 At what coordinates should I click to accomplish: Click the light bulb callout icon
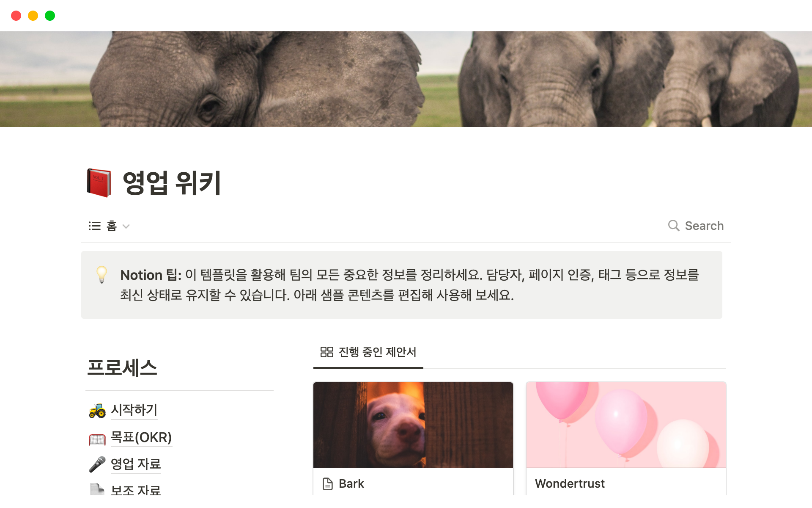point(101,275)
